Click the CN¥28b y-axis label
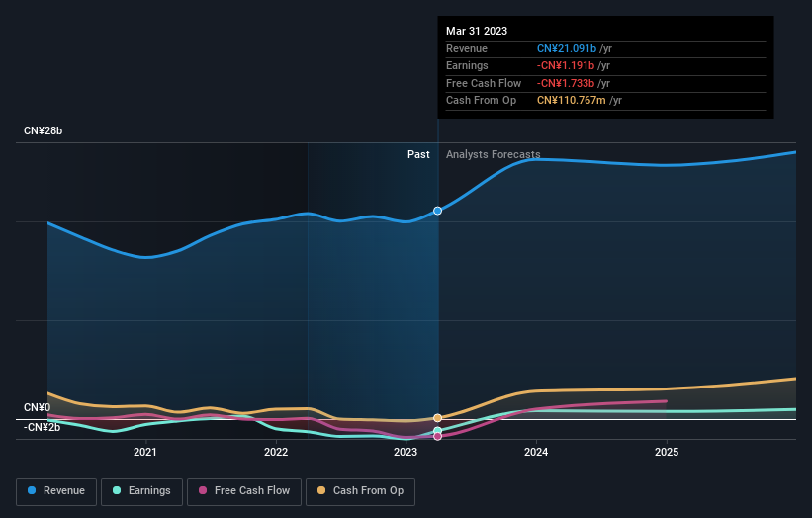Viewport: 812px width, 518px height. 43,130
